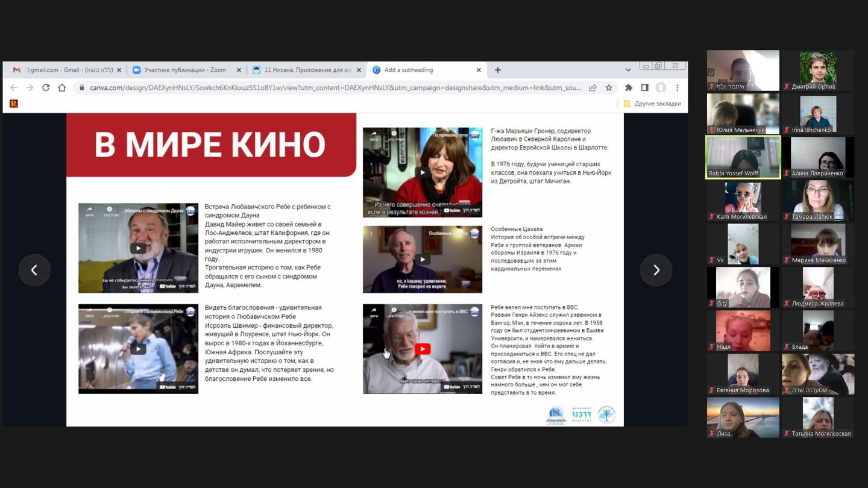Click the share page icon in address bar
Viewport: 868px width, 488px height.
coord(593,88)
